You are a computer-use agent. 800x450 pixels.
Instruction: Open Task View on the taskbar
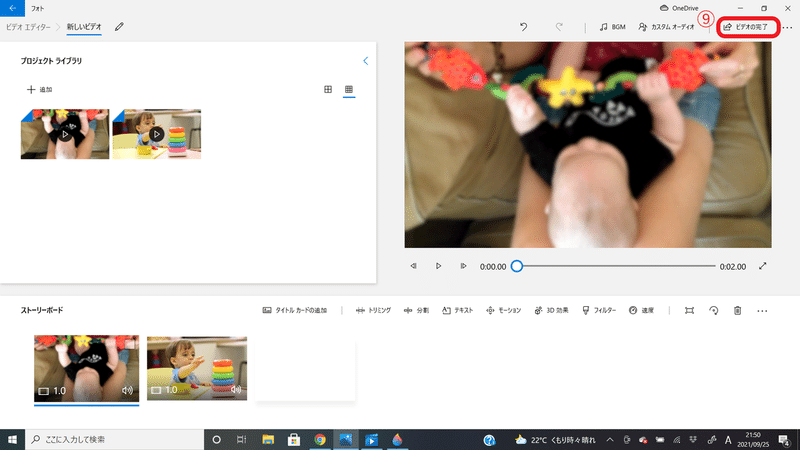pyautogui.click(x=242, y=439)
